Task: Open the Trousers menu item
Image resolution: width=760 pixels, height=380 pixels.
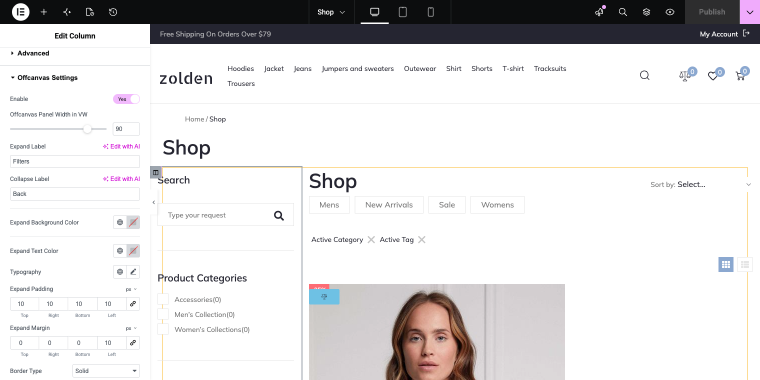Action: [x=241, y=83]
